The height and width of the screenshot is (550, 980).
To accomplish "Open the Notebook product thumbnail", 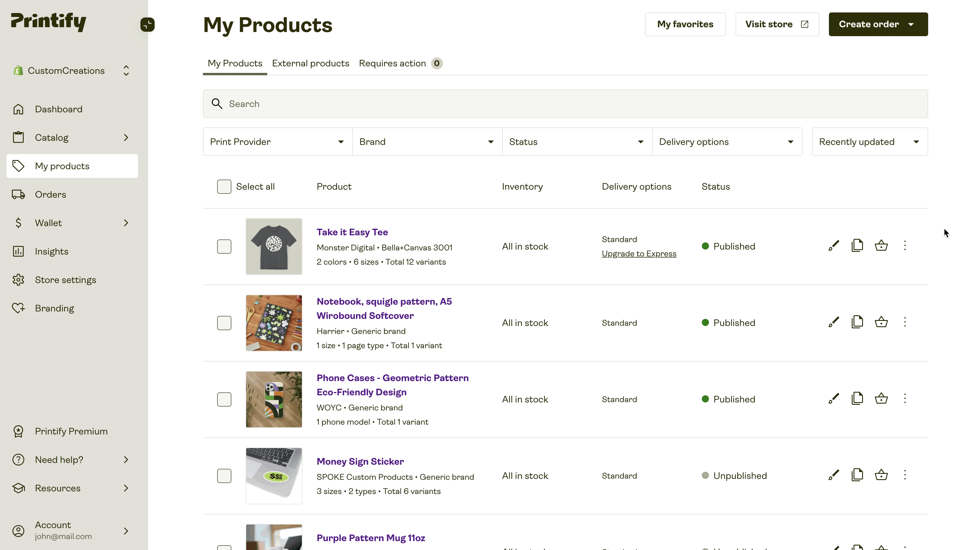I will click(x=274, y=323).
